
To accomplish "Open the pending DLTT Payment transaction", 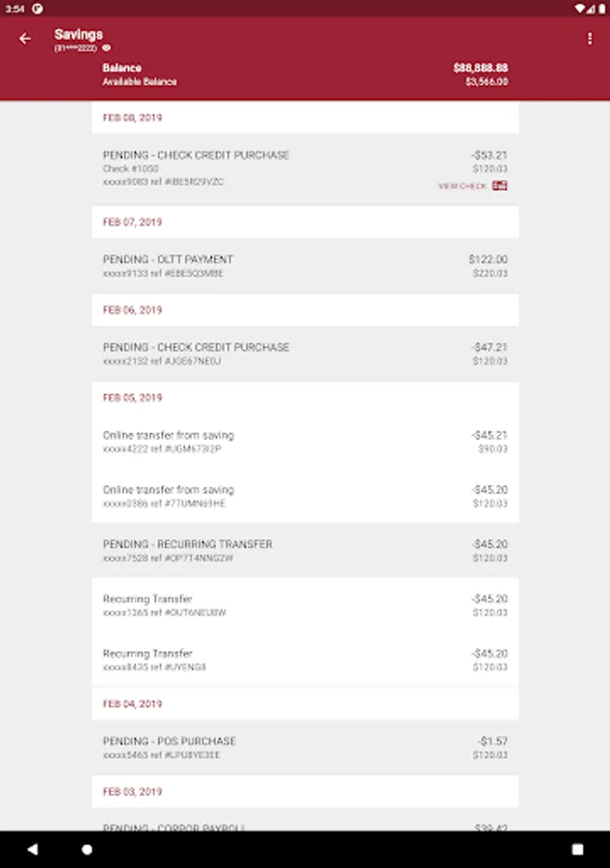I will 305,266.
